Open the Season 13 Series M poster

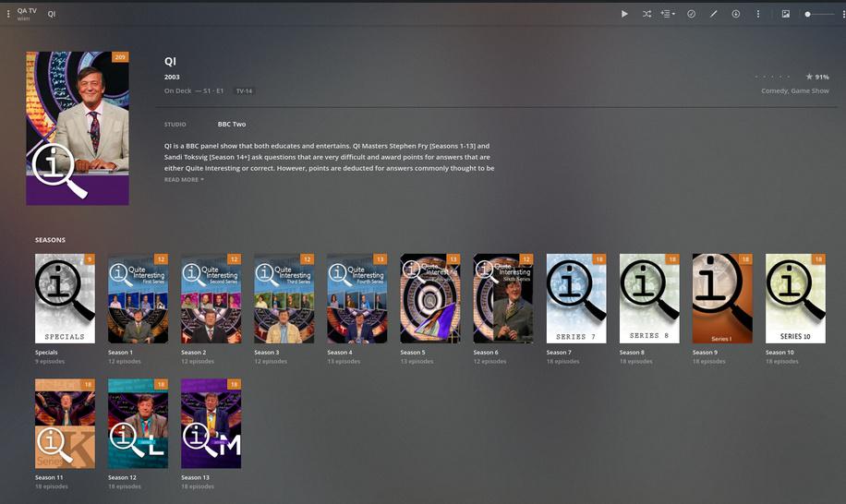[x=211, y=424]
